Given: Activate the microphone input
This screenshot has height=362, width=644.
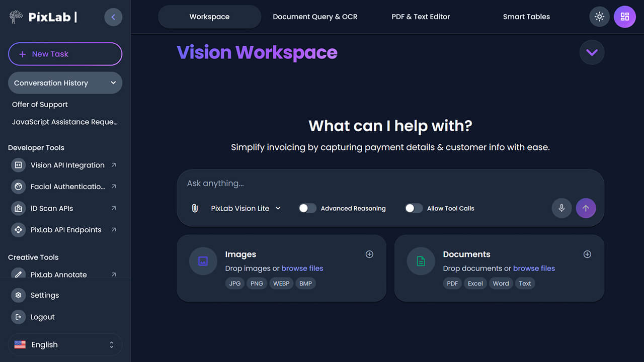Looking at the screenshot, I should coord(561,208).
